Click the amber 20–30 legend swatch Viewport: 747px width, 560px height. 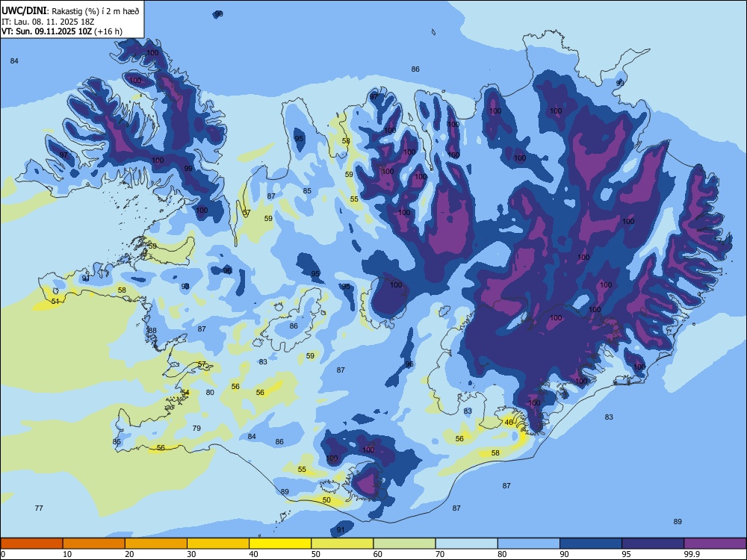pos(156,544)
